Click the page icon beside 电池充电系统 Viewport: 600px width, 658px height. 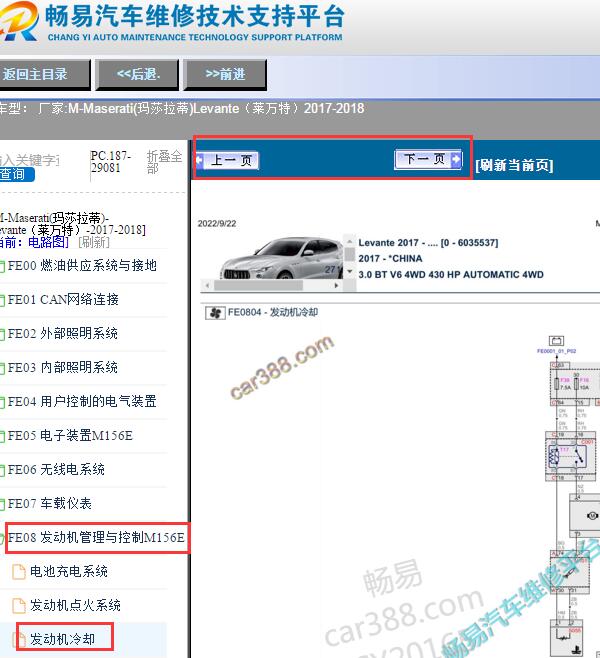pyautogui.click(x=18, y=571)
